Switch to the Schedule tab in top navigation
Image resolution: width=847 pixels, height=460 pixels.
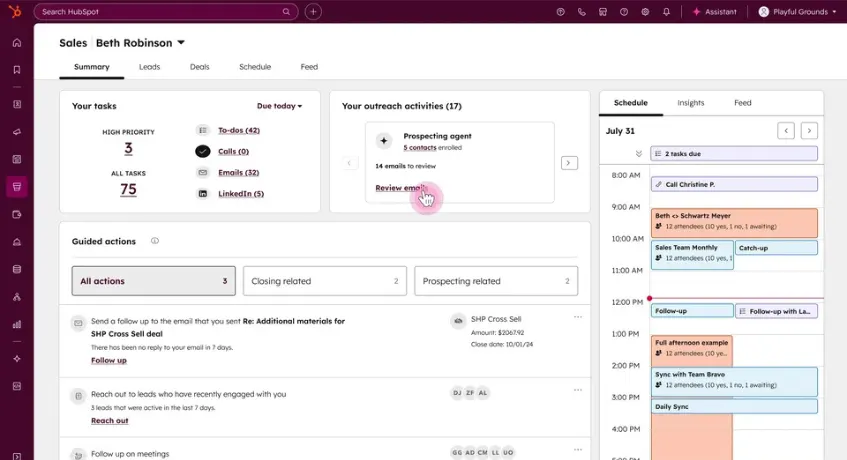(x=255, y=67)
